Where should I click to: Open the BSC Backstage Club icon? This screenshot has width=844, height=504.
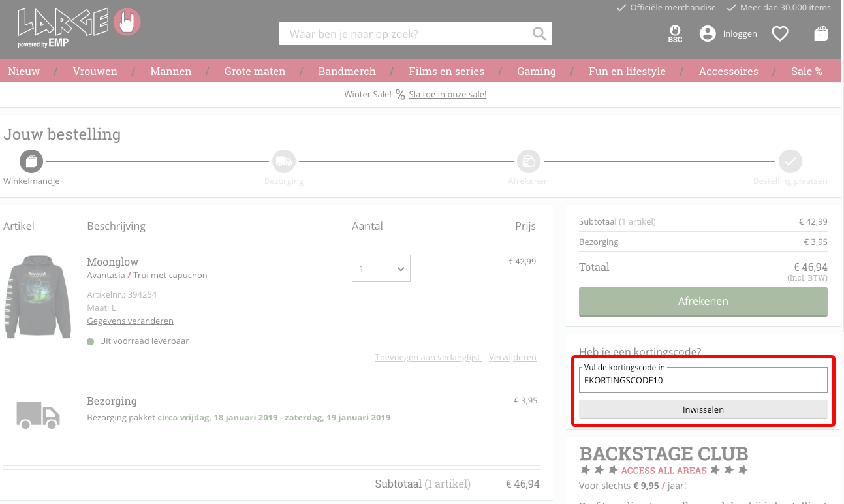675,34
